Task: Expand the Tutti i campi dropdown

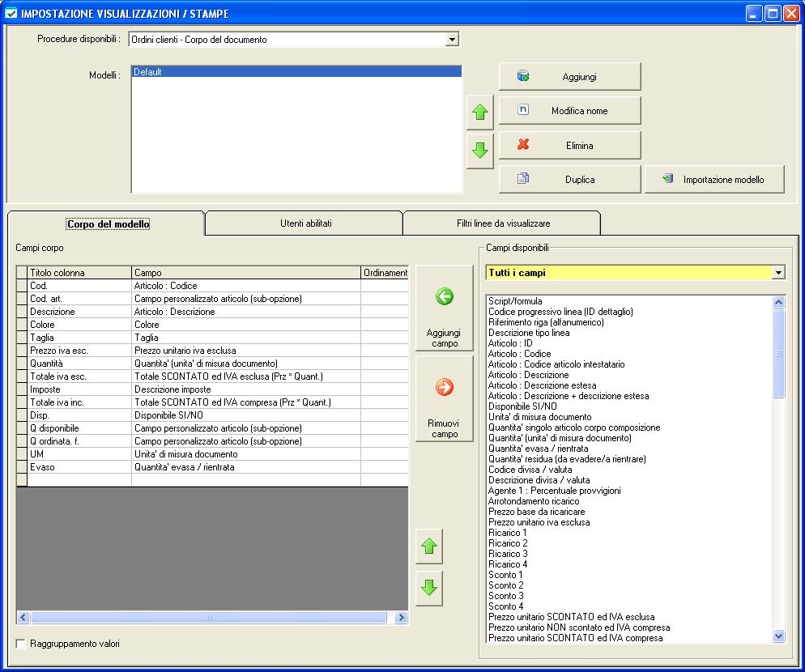Action: [778, 274]
